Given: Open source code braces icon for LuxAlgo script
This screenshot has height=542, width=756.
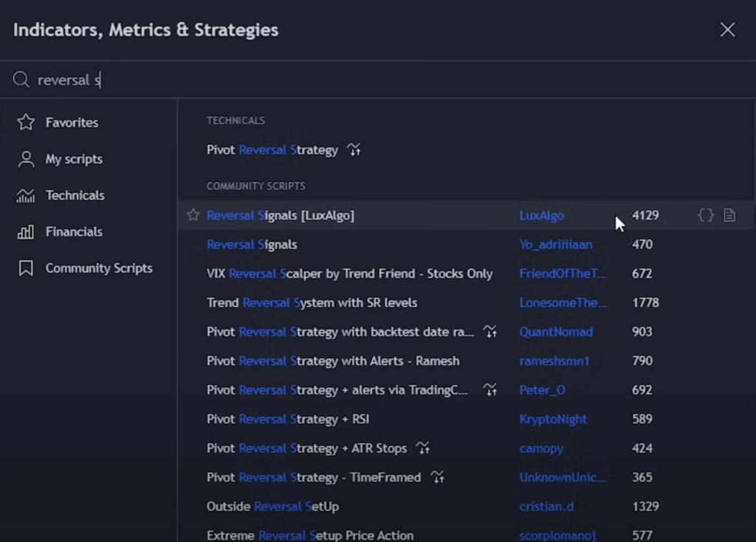Looking at the screenshot, I should pyautogui.click(x=706, y=216).
